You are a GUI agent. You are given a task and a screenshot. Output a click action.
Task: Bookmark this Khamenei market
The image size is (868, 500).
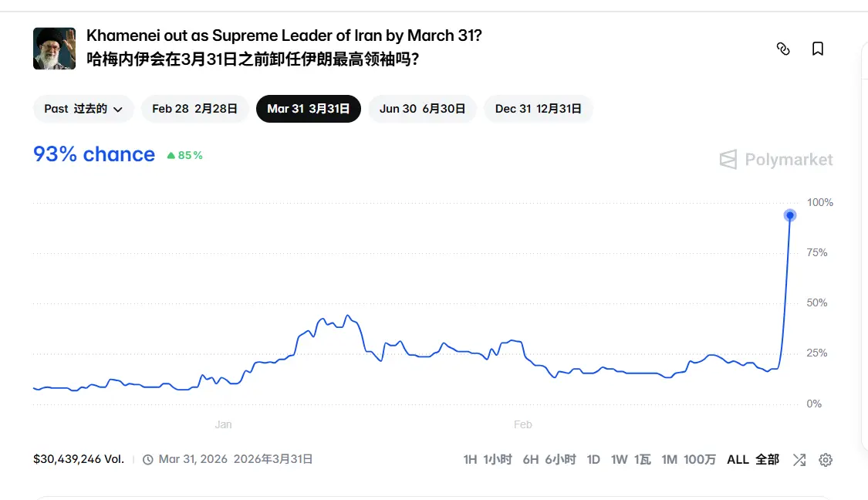[818, 48]
